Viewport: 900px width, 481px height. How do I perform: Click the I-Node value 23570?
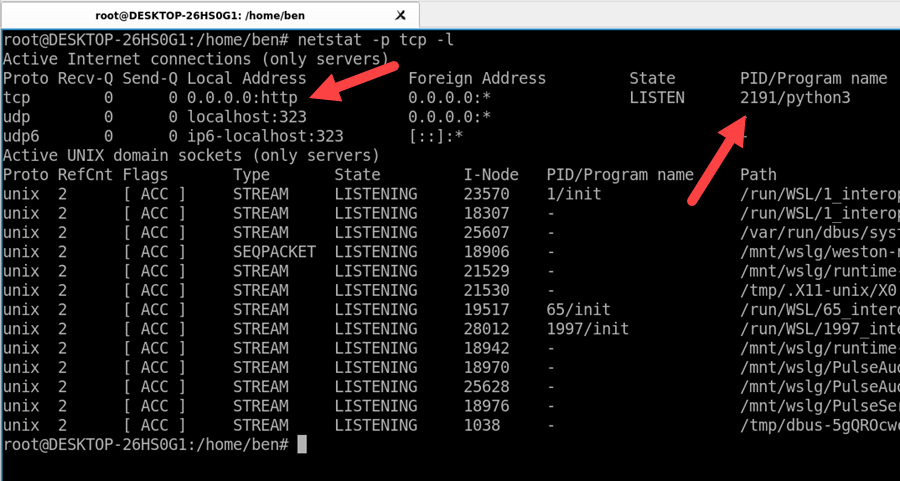(487, 194)
